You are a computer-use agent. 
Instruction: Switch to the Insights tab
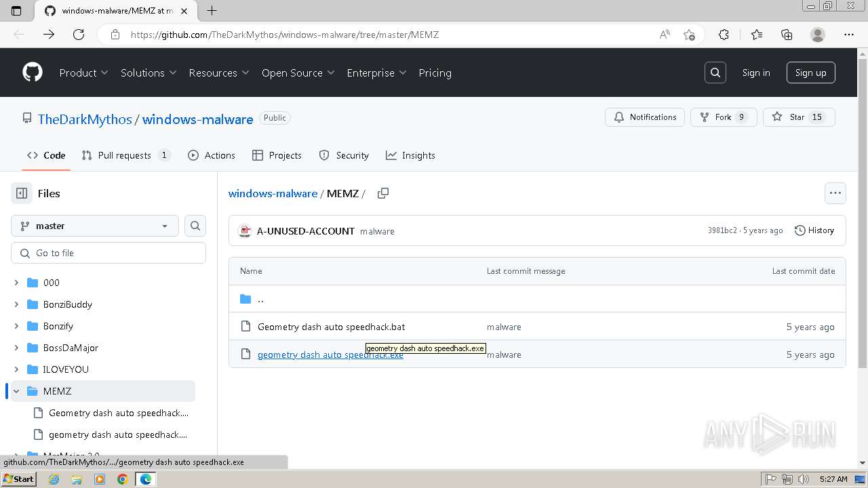pyautogui.click(x=410, y=155)
